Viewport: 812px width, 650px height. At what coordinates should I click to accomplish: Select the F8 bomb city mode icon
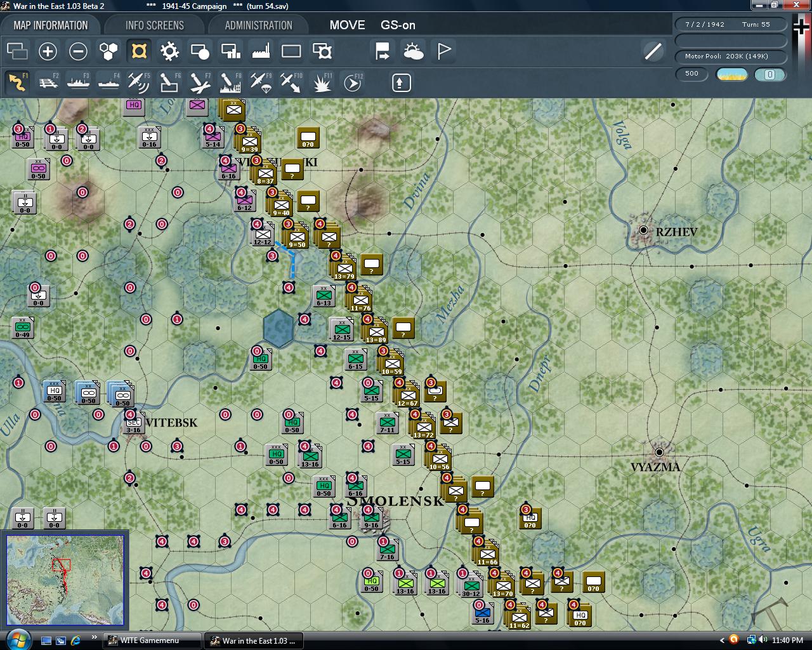230,83
